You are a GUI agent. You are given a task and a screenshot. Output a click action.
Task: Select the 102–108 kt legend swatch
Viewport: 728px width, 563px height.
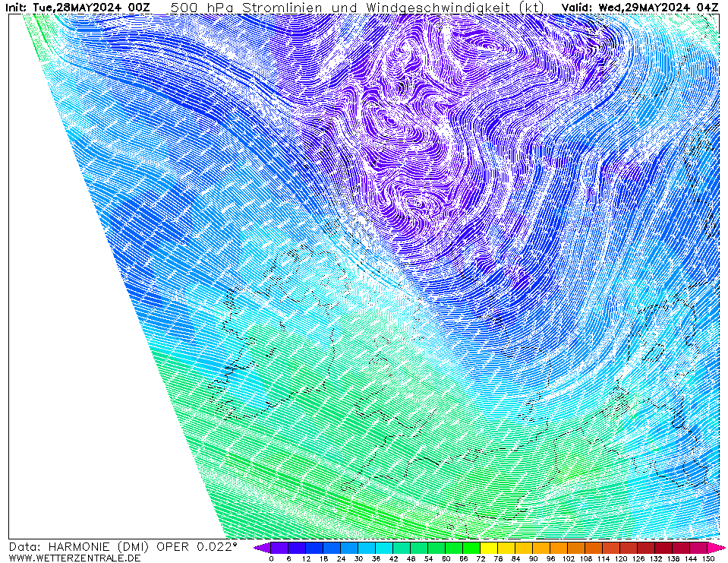[576, 548]
